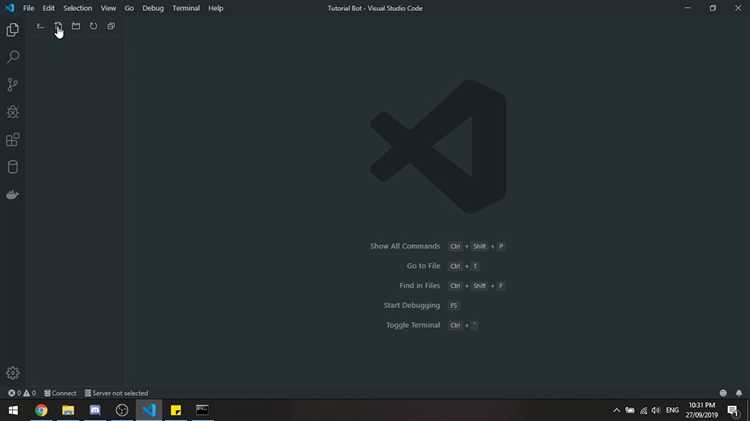
Task: Open the Search view in activity bar
Action: (13, 57)
